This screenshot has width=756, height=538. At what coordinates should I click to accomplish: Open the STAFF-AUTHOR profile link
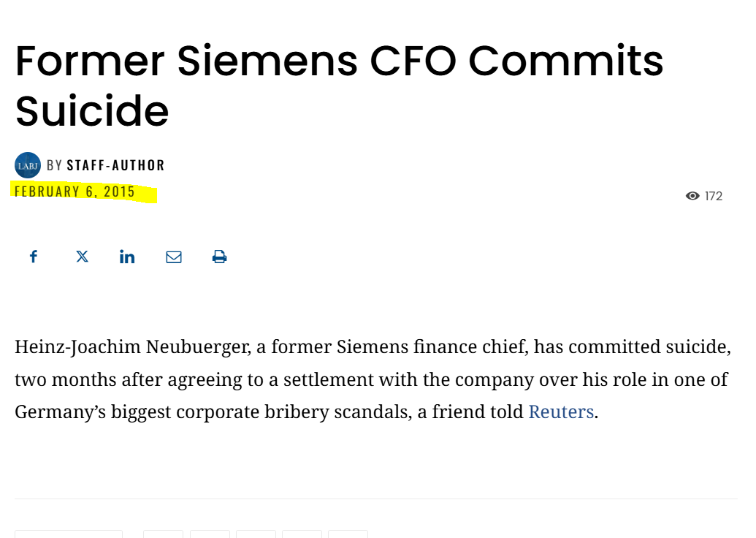(115, 165)
